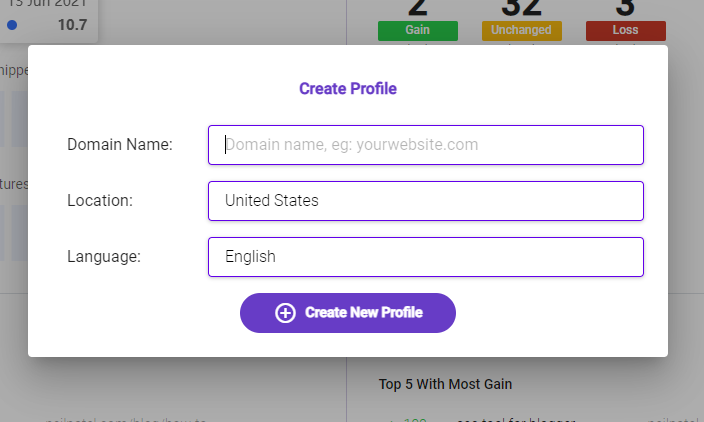
Task: Focus the Domain Name input field
Action: pyautogui.click(x=426, y=145)
